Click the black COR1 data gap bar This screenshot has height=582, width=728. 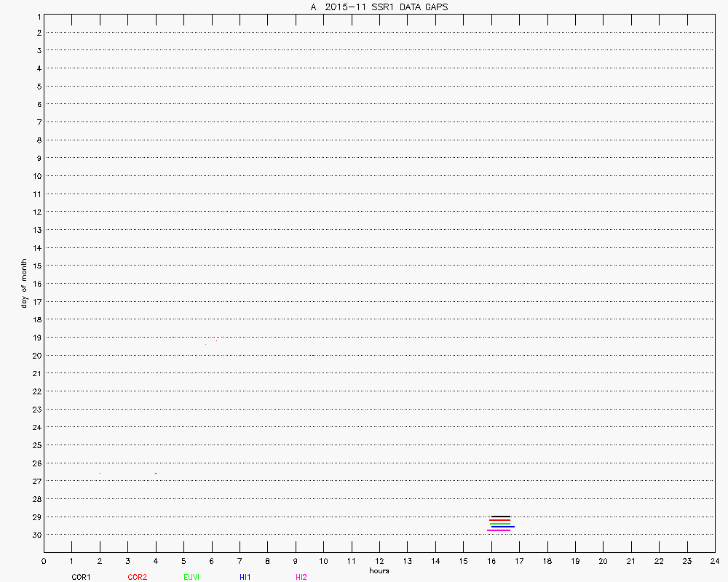[501, 516]
